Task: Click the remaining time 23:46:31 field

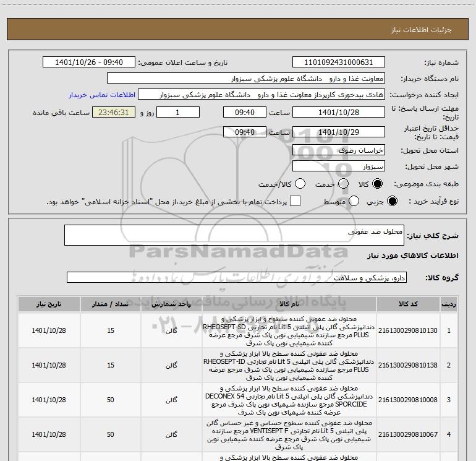Action: coord(114,112)
